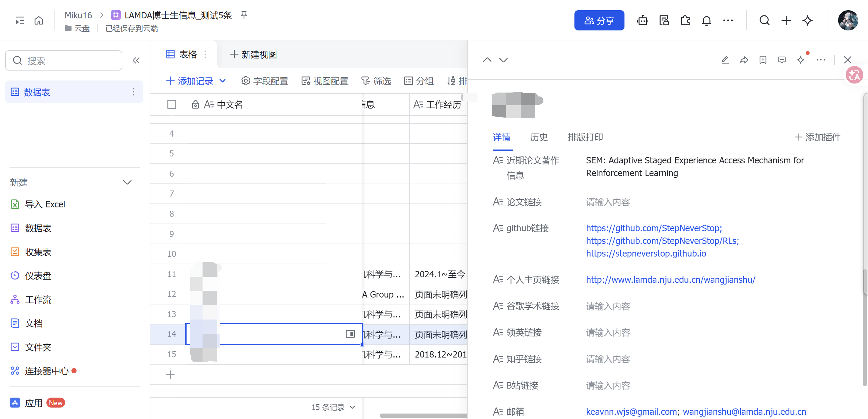Open the notifications bell
868x419 pixels.
click(706, 20)
